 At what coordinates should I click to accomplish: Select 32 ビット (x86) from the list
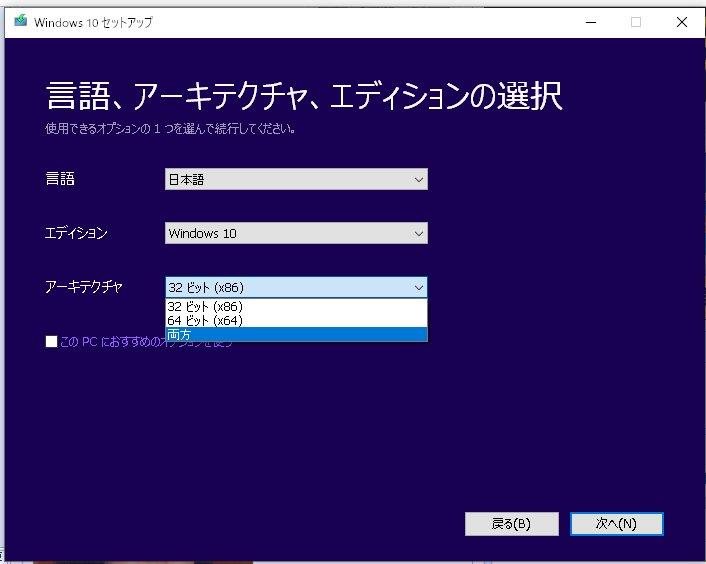click(x=296, y=306)
